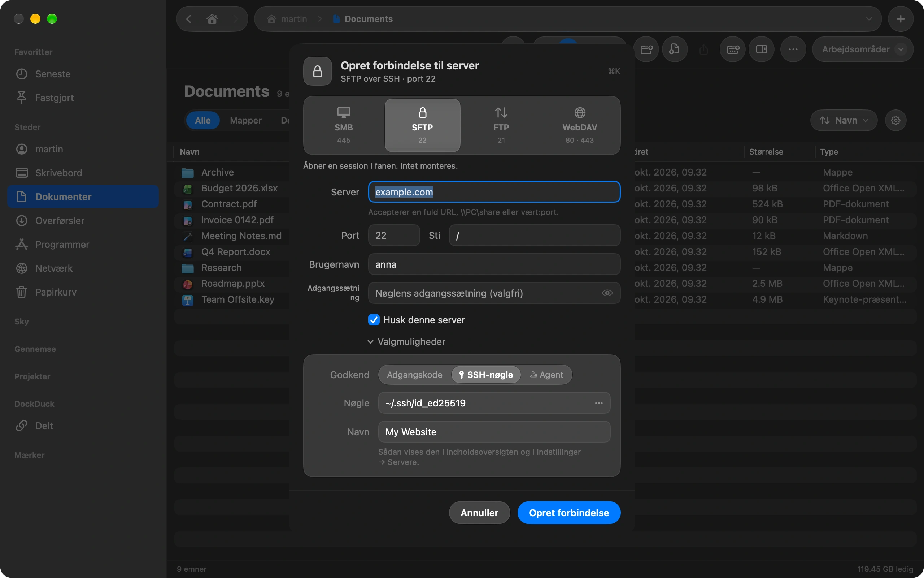Screen dimensions: 924x578
Task: Open Seneste in the sidebar
Action: coord(83,74)
